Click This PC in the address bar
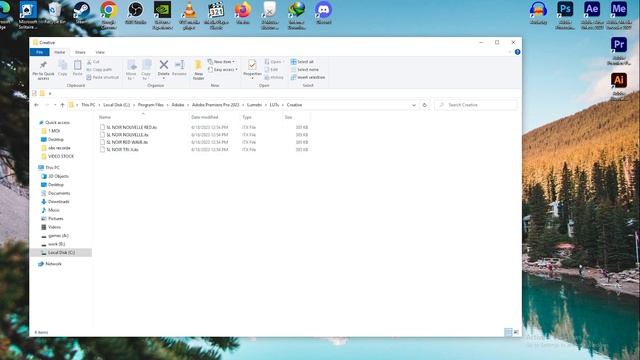The height and width of the screenshot is (360, 640). [88, 105]
